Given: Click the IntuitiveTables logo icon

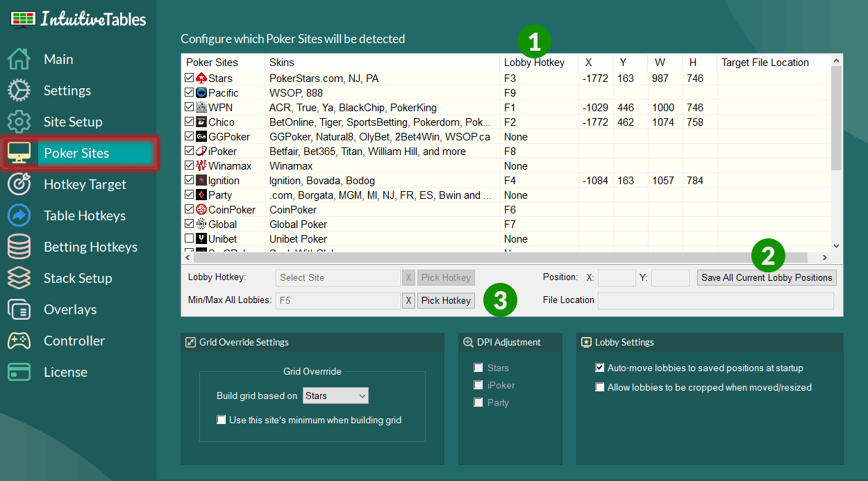Looking at the screenshot, I should click(x=23, y=19).
